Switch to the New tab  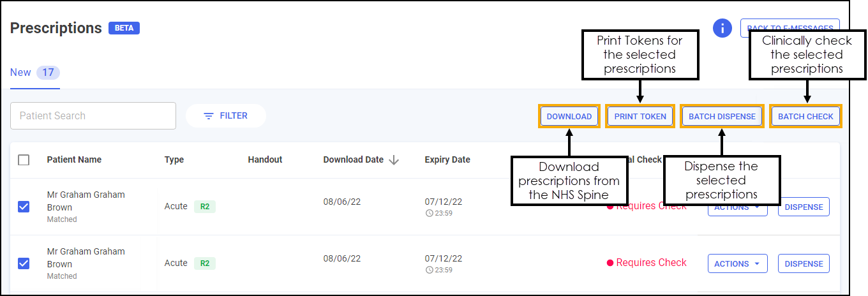tap(21, 73)
